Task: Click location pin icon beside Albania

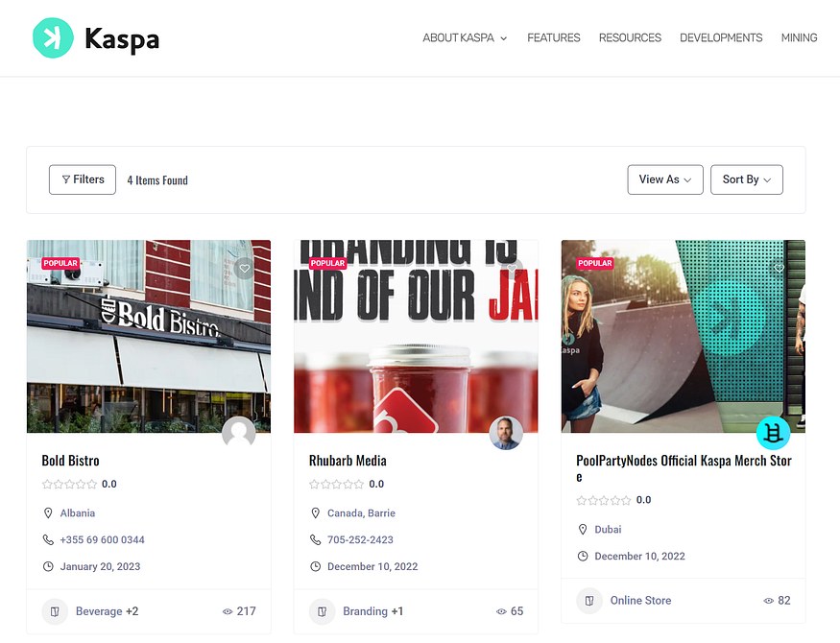Action: (48, 512)
